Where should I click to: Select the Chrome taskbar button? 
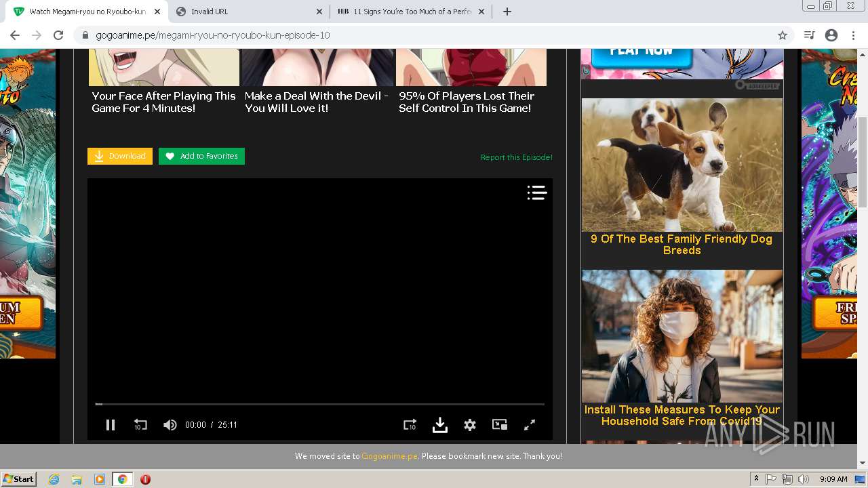coord(122,479)
